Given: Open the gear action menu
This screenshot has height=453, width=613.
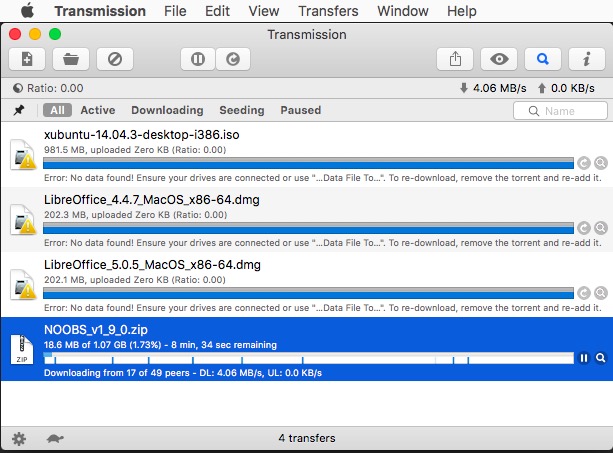Looking at the screenshot, I should 19,439.
